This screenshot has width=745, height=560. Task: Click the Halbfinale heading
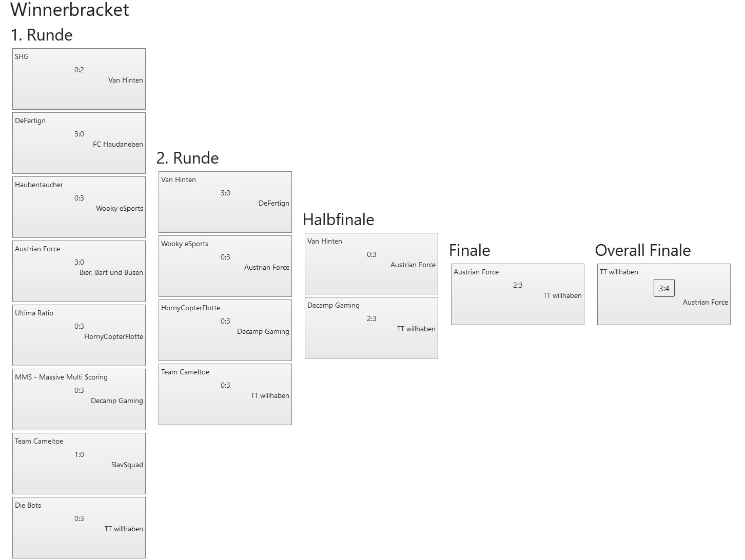point(339,219)
